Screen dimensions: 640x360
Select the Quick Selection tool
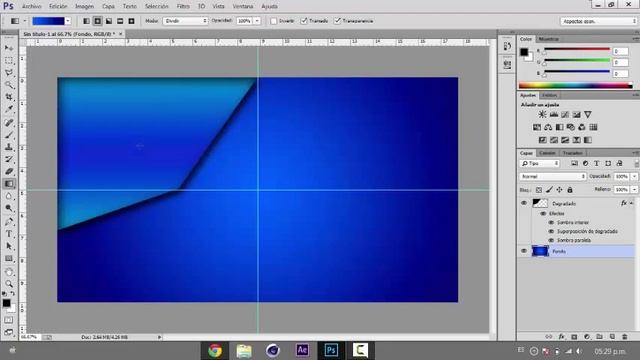point(9,85)
